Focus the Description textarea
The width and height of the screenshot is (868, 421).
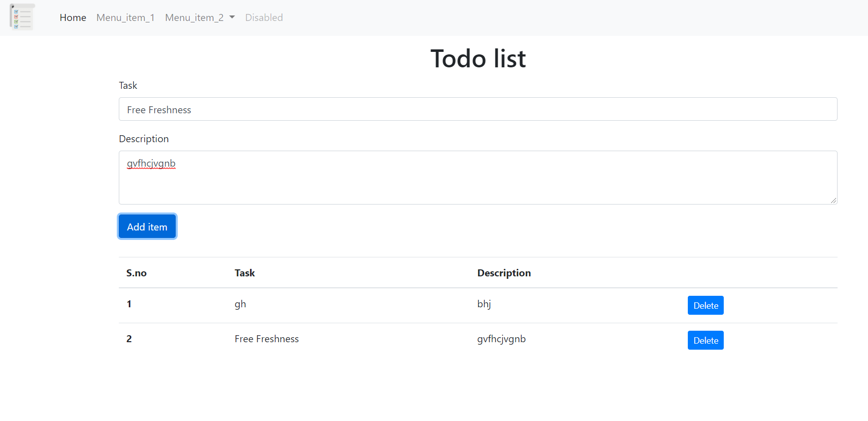click(x=478, y=178)
